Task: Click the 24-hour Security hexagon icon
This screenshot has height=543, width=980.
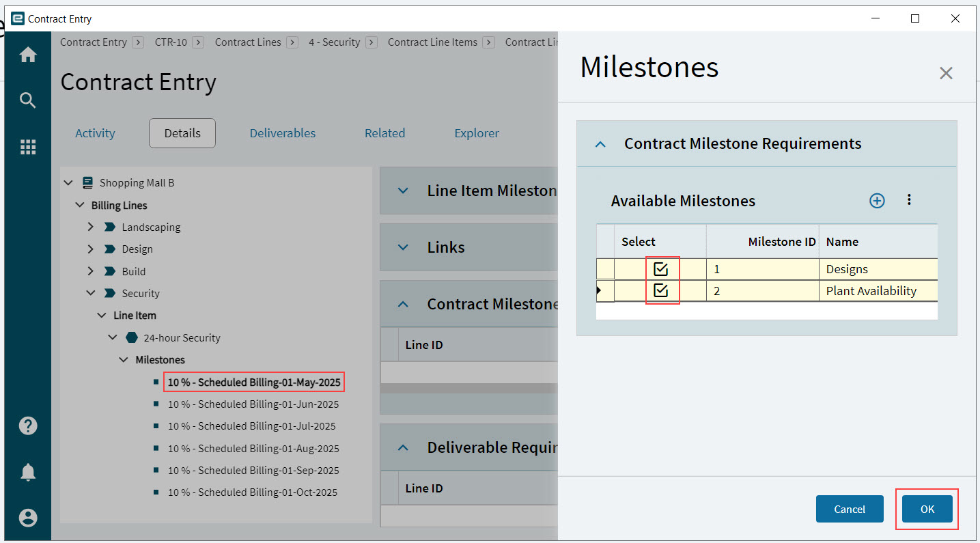Action: coord(132,337)
